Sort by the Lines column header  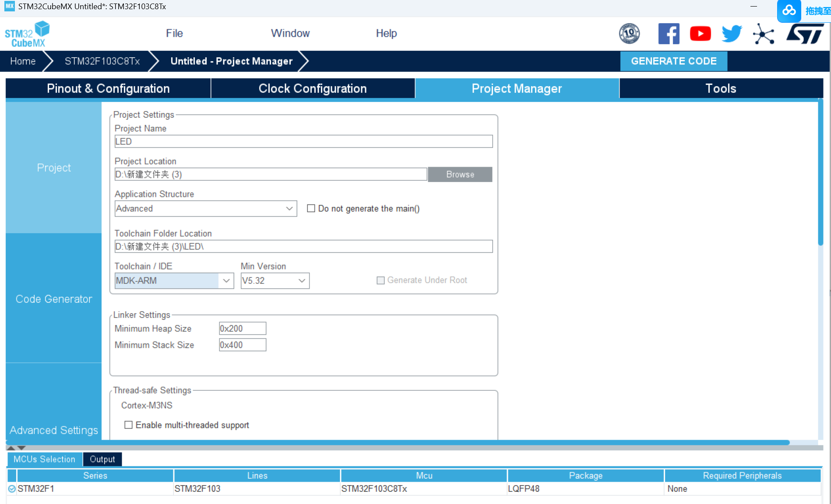click(x=257, y=476)
